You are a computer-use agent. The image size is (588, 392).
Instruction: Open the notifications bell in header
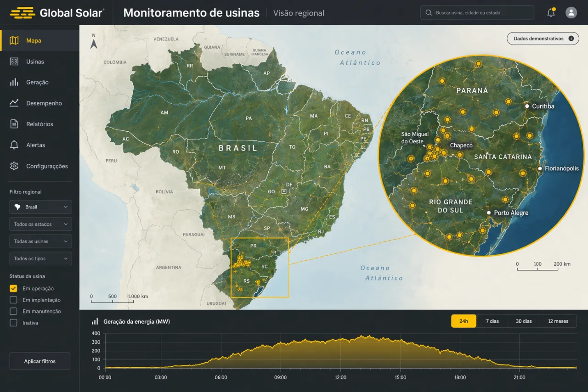tap(551, 12)
